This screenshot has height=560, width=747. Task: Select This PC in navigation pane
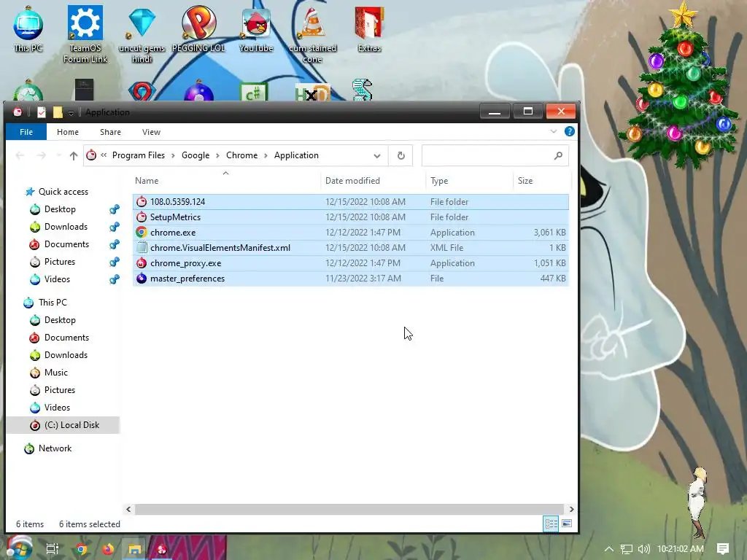[x=53, y=303]
